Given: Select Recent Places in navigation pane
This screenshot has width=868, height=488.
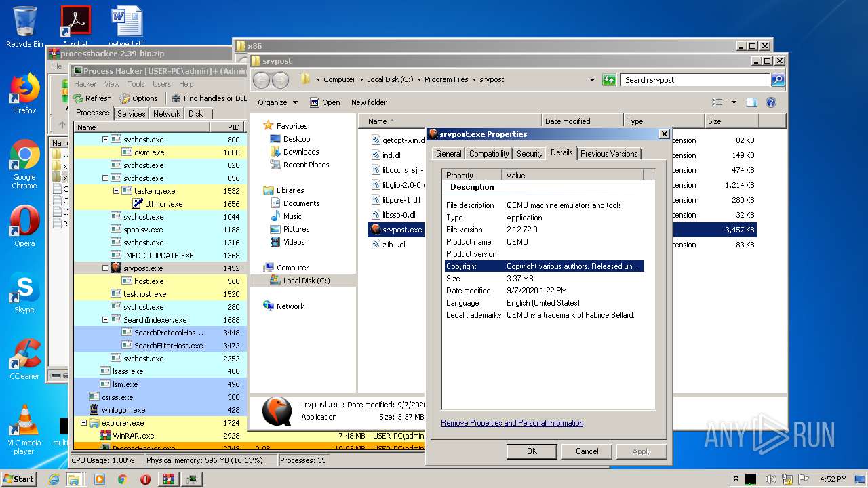Looking at the screenshot, I should point(306,165).
